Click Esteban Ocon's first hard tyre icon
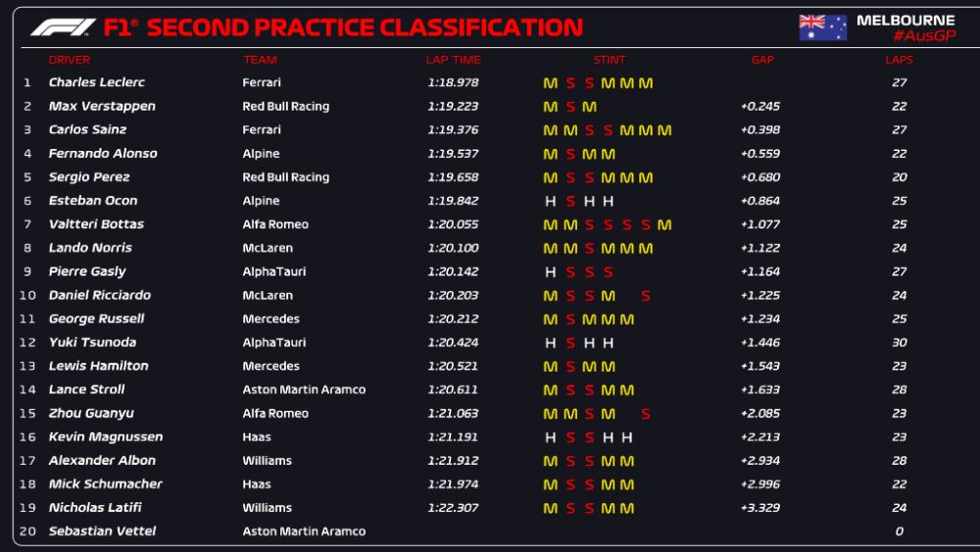980x552 pixels. [x=551, y=201]
